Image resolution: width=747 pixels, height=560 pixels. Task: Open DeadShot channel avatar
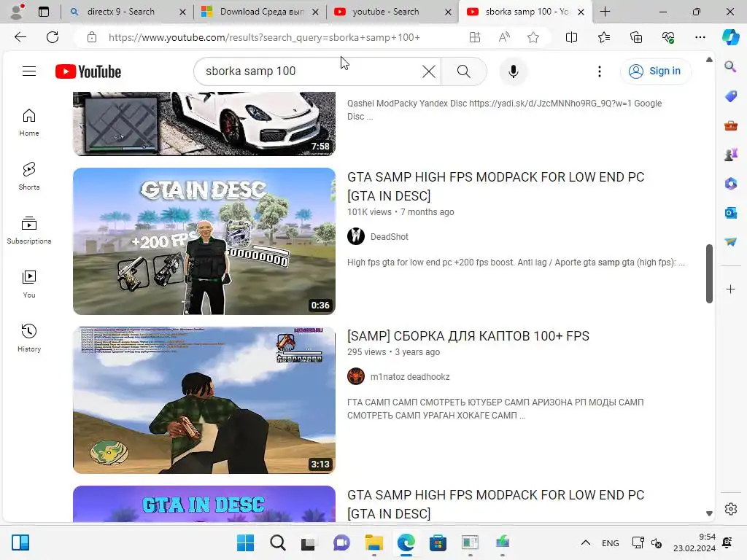356,236
